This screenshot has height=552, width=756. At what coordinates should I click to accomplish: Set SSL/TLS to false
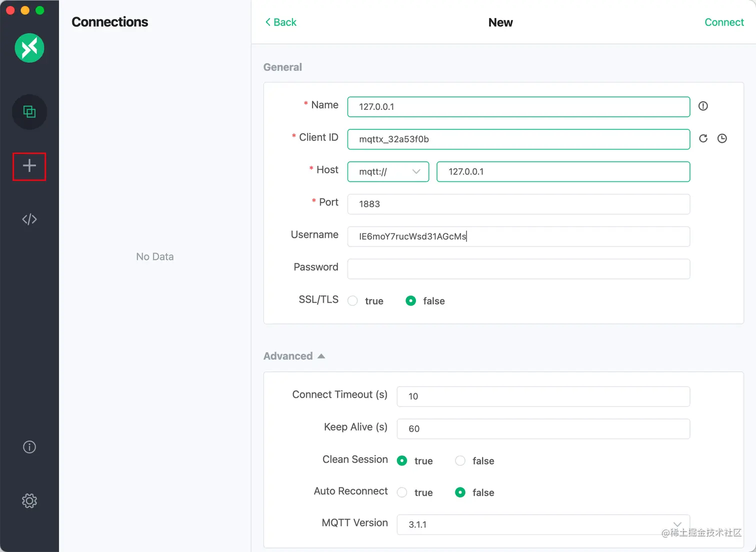tap(410, 301)
